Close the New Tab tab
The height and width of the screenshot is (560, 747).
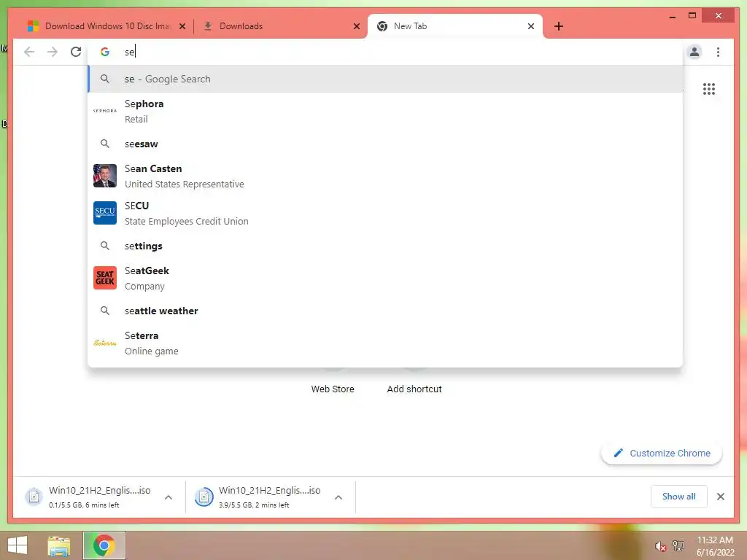(x=531, y=26)
